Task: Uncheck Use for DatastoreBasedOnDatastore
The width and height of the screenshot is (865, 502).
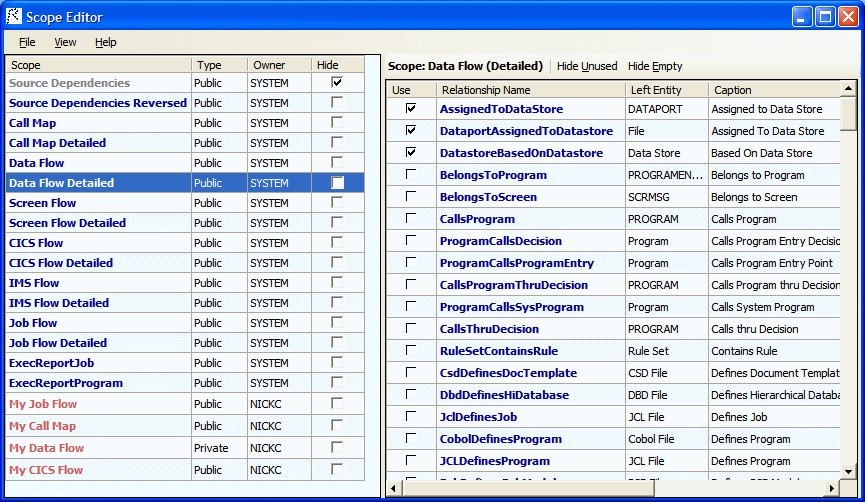Action: [411, 153]
